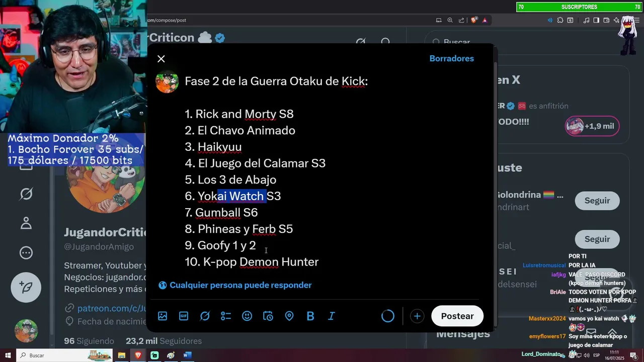Open the profile icon in sidebar
This screenshot has width=644, height=362.
(x=26, y=223)
